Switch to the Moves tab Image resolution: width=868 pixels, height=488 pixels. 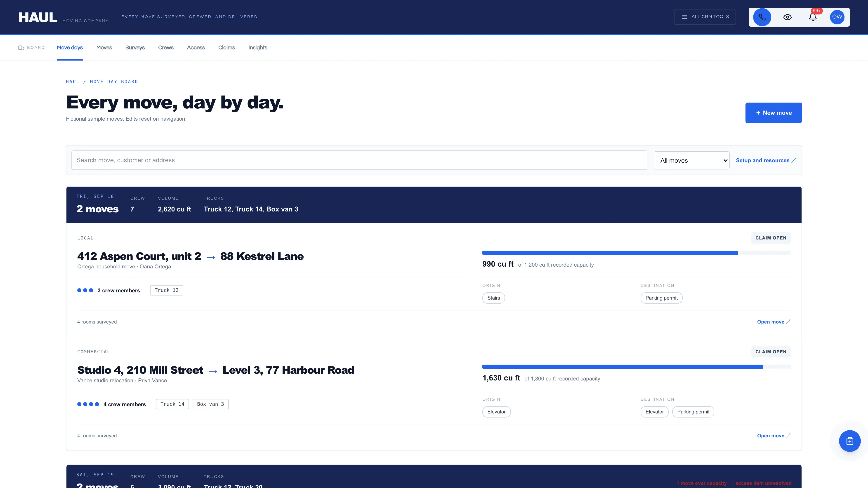pyautogui.click(x=104, y=47)
